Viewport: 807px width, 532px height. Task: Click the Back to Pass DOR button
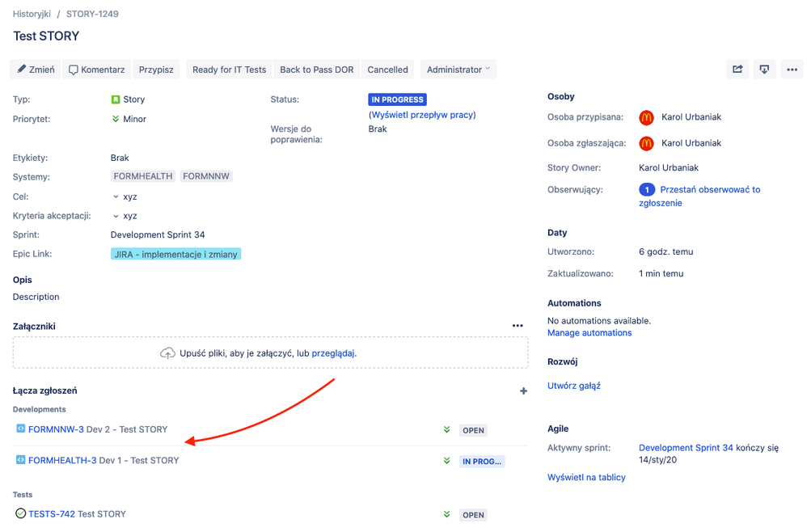[316, 70]
